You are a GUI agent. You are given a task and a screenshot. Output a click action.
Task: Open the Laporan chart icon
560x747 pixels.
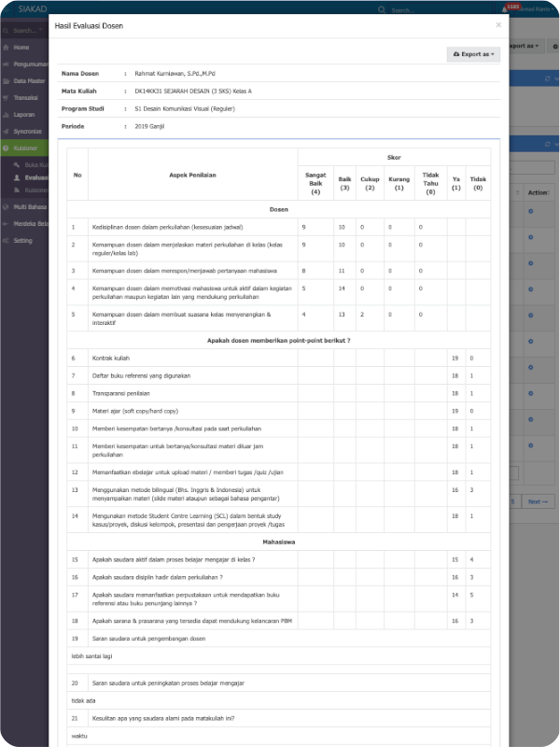point(7,115)
